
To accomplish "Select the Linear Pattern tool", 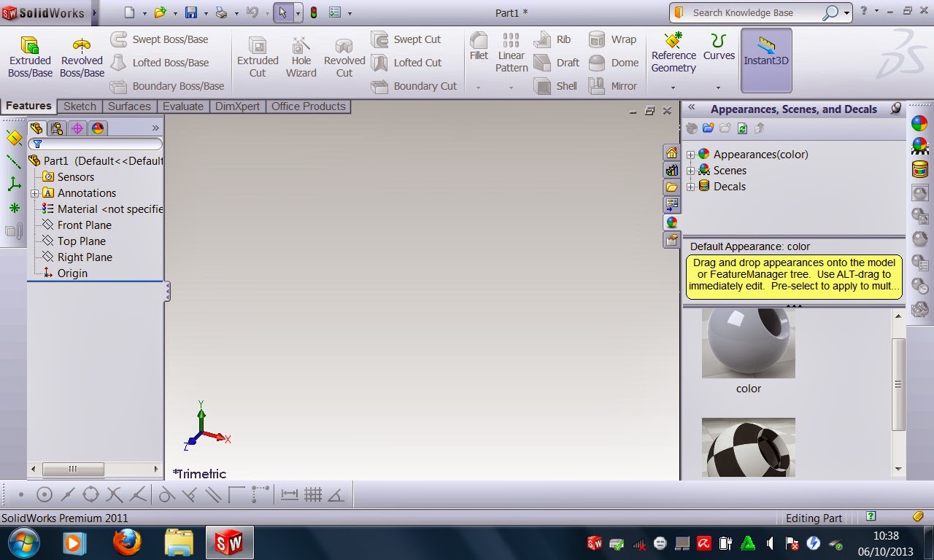I will pos(512,52).
